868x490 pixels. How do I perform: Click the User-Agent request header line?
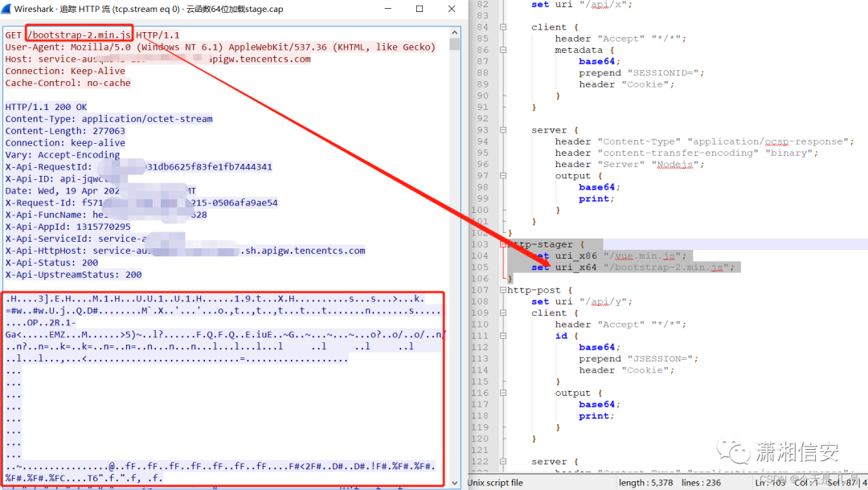tap(220, 47)
